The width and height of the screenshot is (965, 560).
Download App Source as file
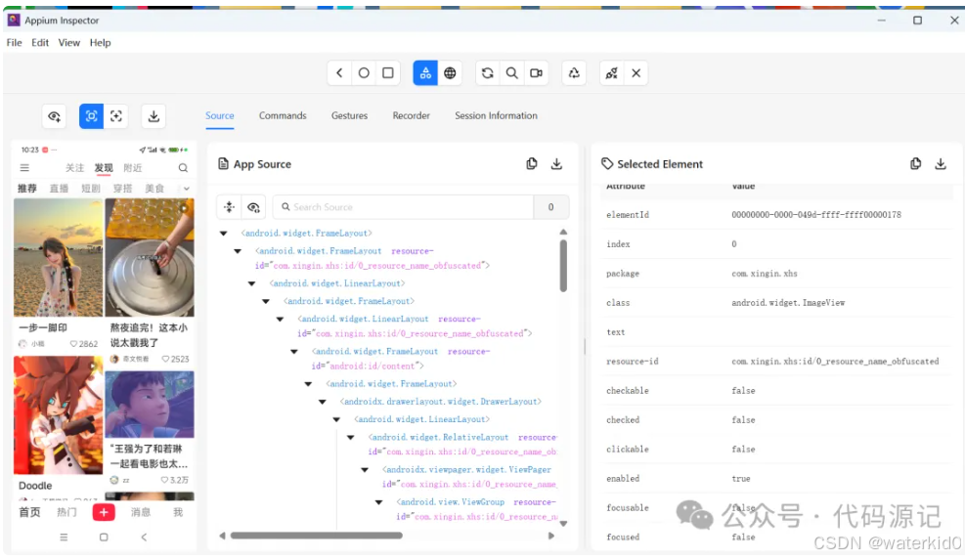click(557, 163)
